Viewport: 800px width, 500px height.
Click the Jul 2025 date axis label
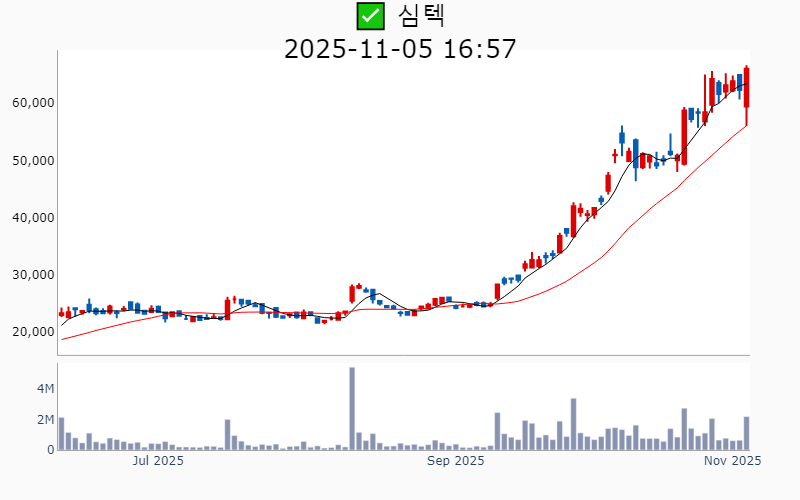(158, 461)
